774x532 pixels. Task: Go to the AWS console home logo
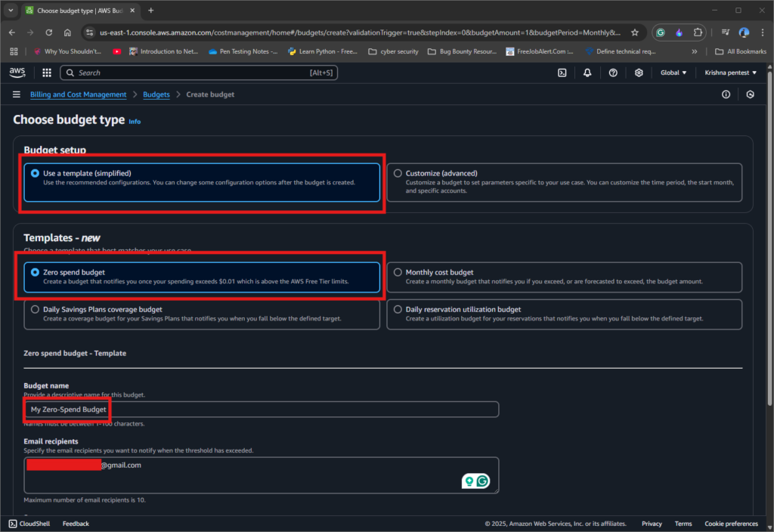(x=17, y=73)
